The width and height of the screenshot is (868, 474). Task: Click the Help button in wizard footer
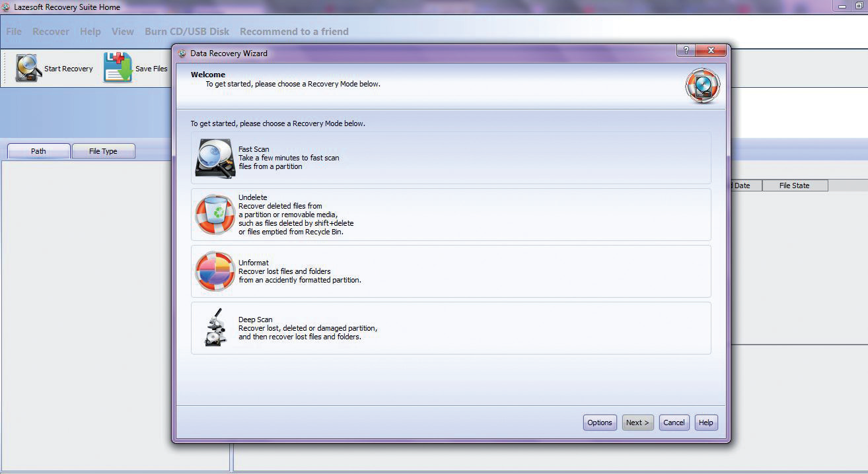pyautogui.click(x=706, y=423)
